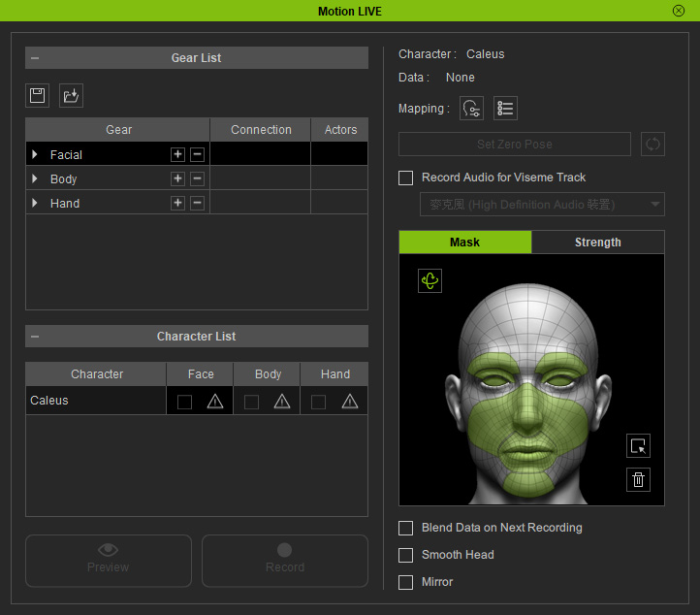Viewport: 700px width, 615px height.
Task: Add a gear to the Facial row
Action: 177,154
